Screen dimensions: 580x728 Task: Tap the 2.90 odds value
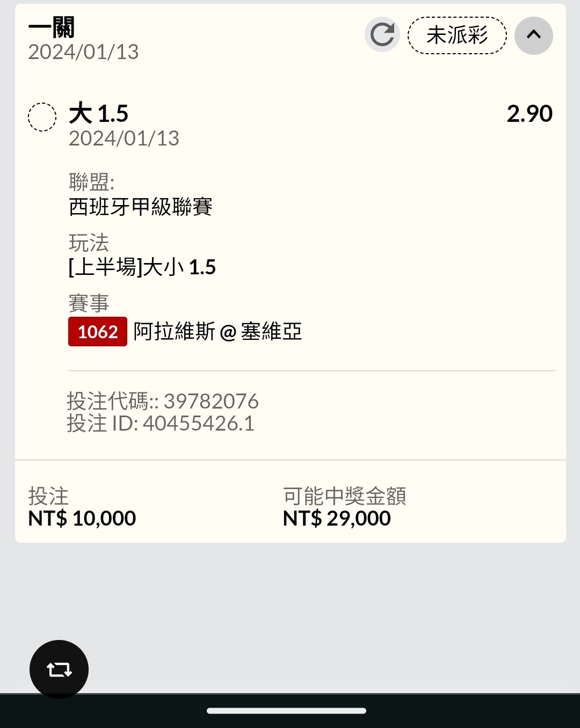[529, 114]
